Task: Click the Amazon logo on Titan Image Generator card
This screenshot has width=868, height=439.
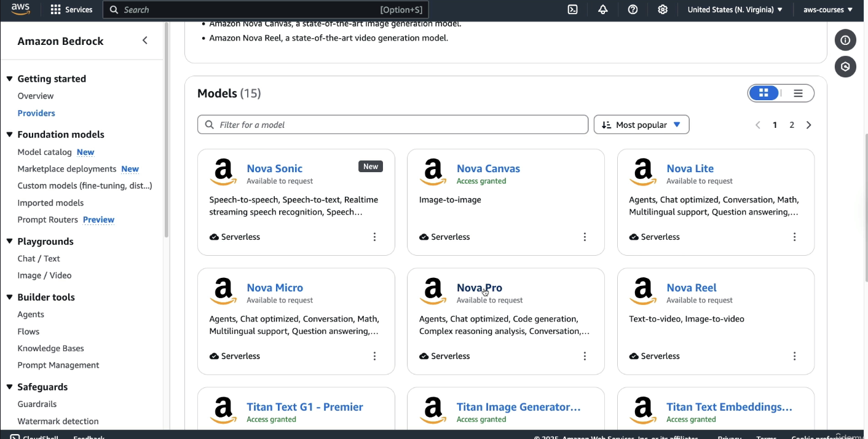Action: pos(433,411)
